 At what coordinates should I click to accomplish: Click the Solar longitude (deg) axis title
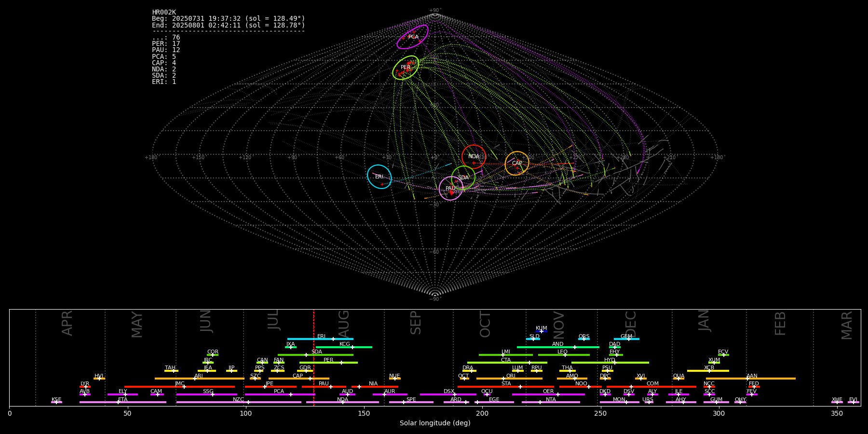coord(435,423)
